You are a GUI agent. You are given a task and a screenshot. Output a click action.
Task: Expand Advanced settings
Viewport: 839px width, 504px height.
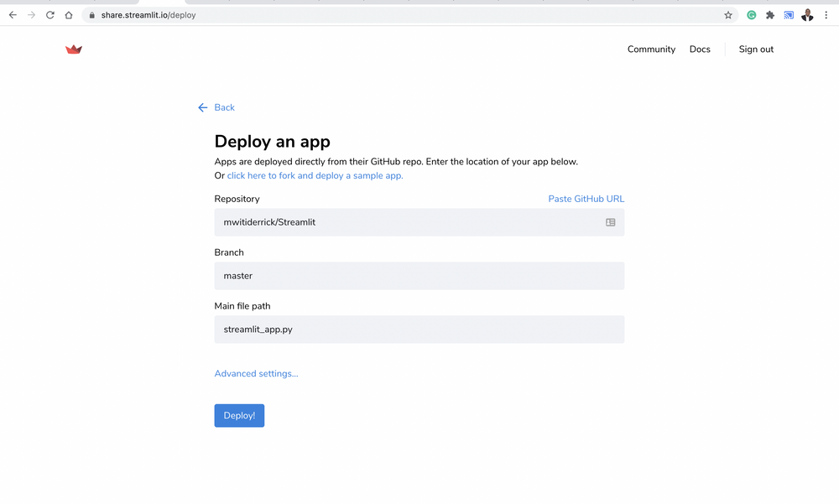(x=256, y=373)
